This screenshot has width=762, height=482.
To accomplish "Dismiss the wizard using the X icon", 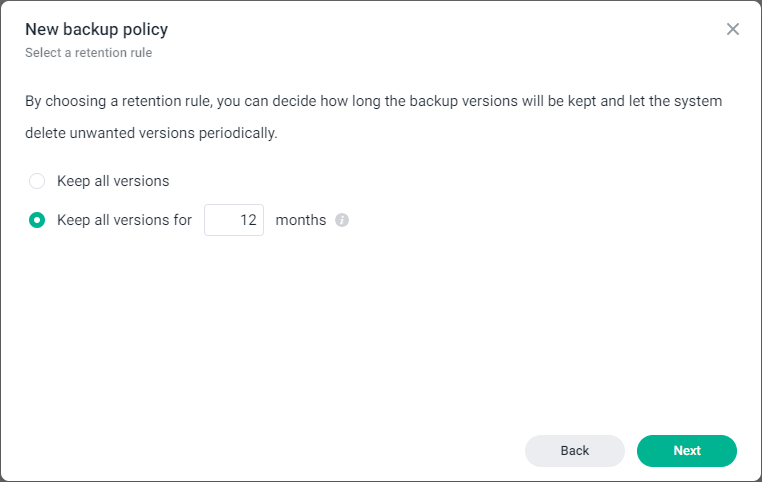I will tap(733, 29).
